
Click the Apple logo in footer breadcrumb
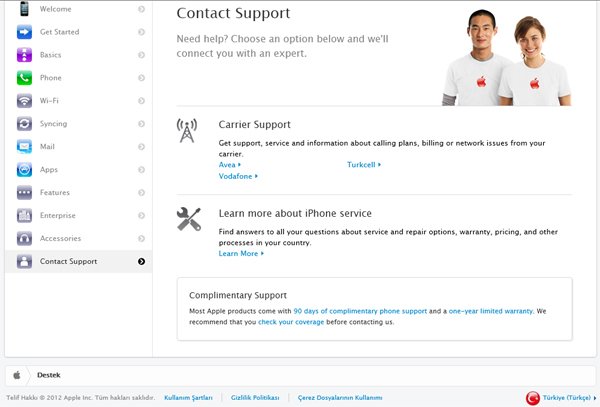[x=17, y=374]
